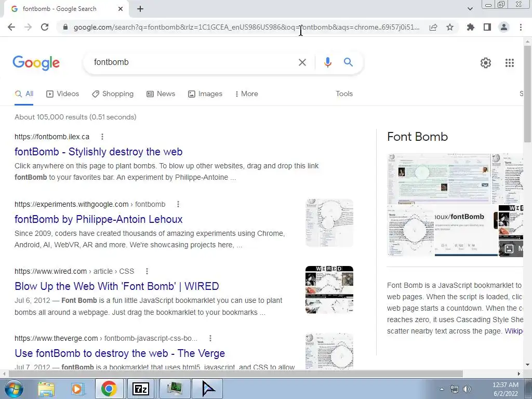532x399 pixels.
Task: Start voice search with microphone icon
Action: point(327,62)
